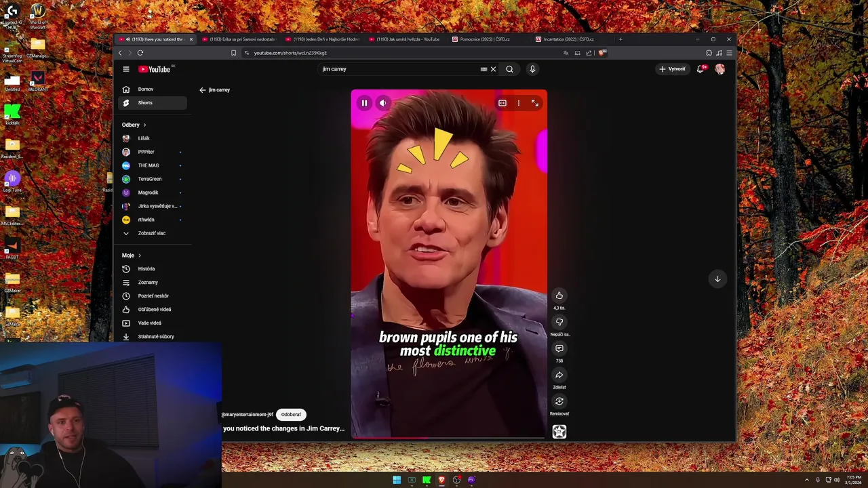
Task: Seek using the short's progress bar
Action: (448, 439)
